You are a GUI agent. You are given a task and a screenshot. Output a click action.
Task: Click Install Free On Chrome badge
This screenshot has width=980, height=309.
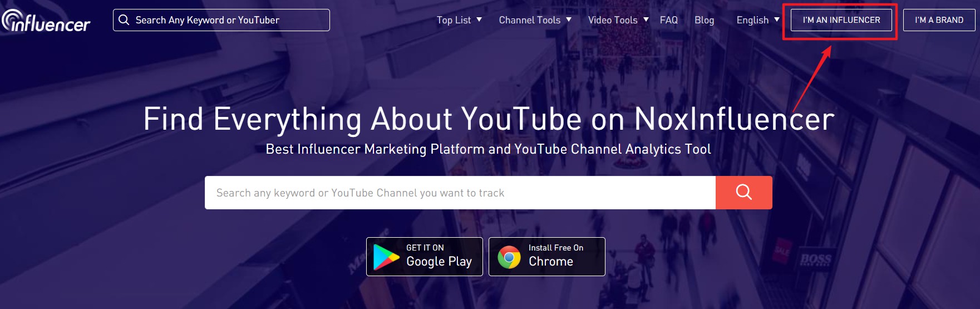coord(547,257)
